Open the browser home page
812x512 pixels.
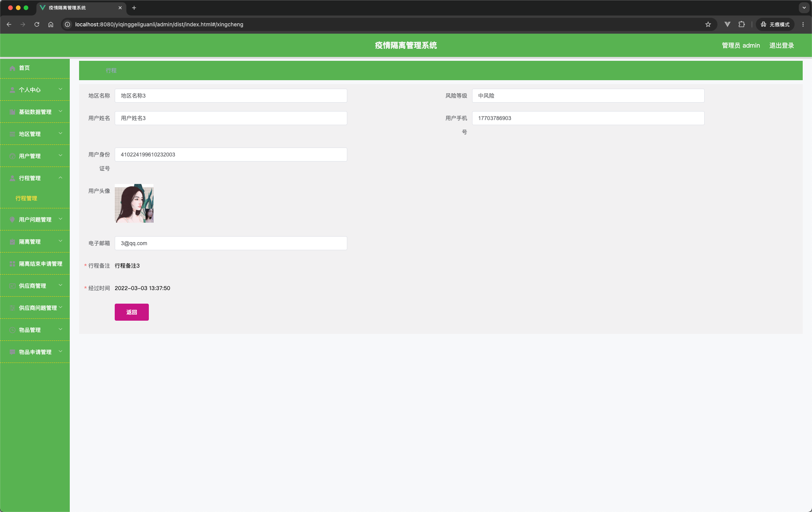tap(51, 24)
